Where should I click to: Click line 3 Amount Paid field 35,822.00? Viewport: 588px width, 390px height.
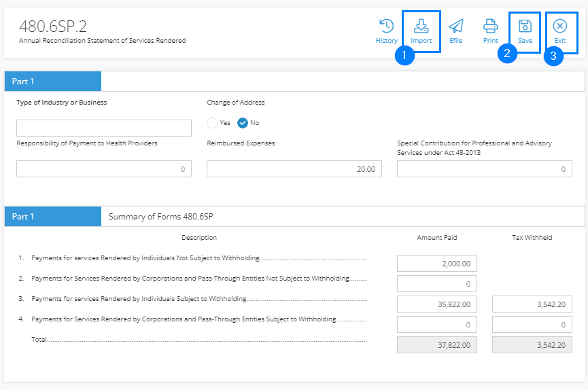tap(437, 304)
